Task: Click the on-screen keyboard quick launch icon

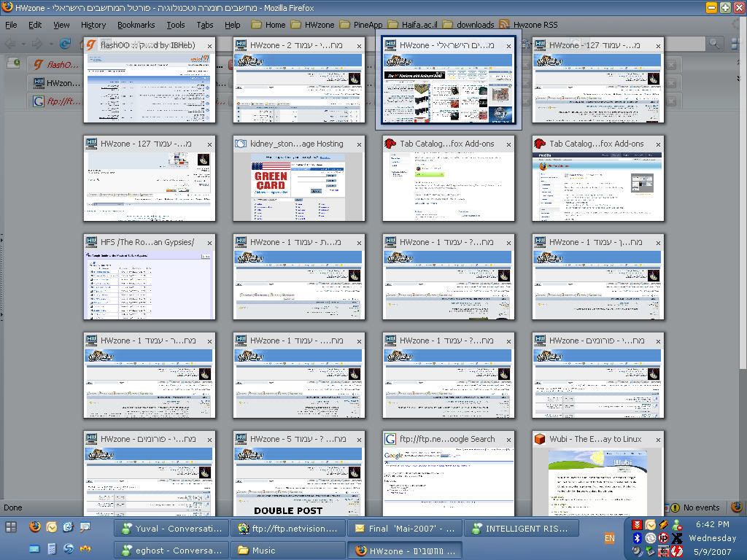Action: tap(34, 549)
